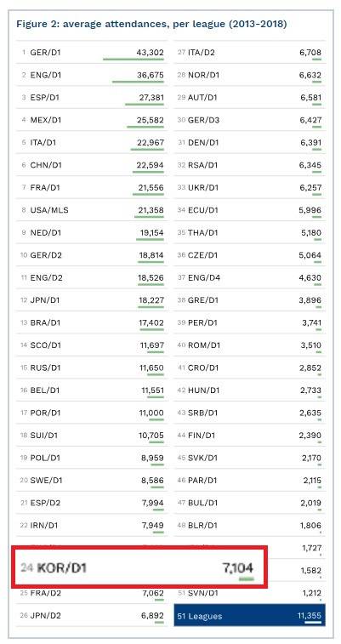
Task: Select the 51 Leagues total cell
Action: 249,616
